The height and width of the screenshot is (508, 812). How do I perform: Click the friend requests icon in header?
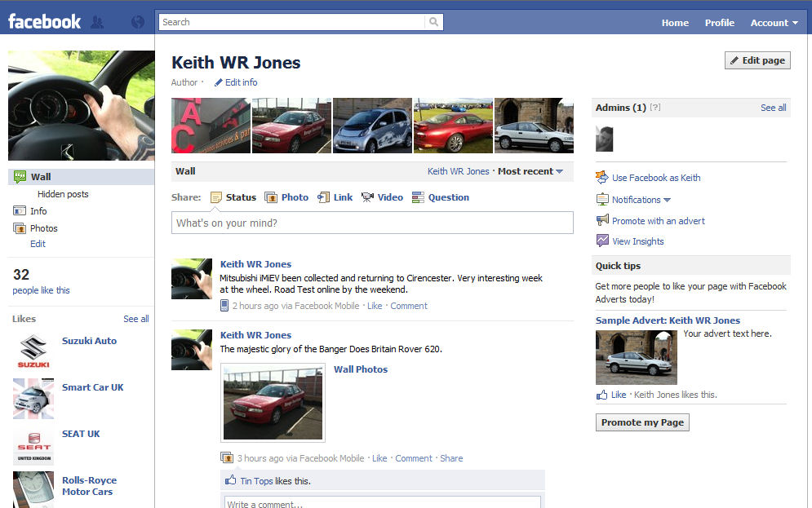[98, 23]
